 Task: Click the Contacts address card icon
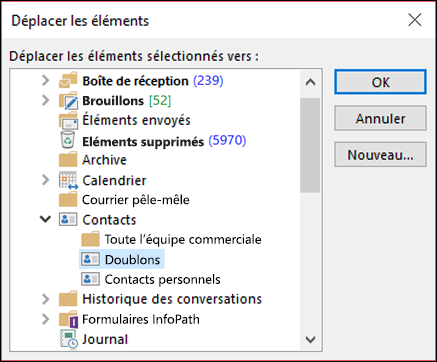click(68, 220)
